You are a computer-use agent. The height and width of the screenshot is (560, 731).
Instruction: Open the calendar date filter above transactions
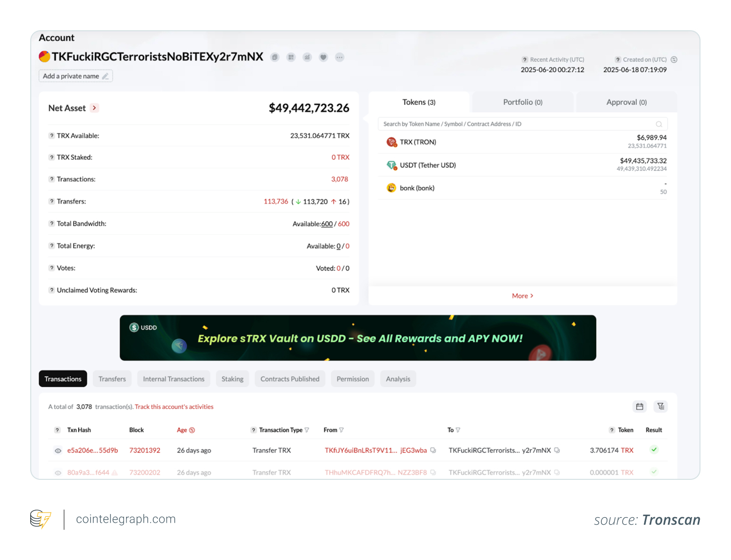[x=639, y=406]
